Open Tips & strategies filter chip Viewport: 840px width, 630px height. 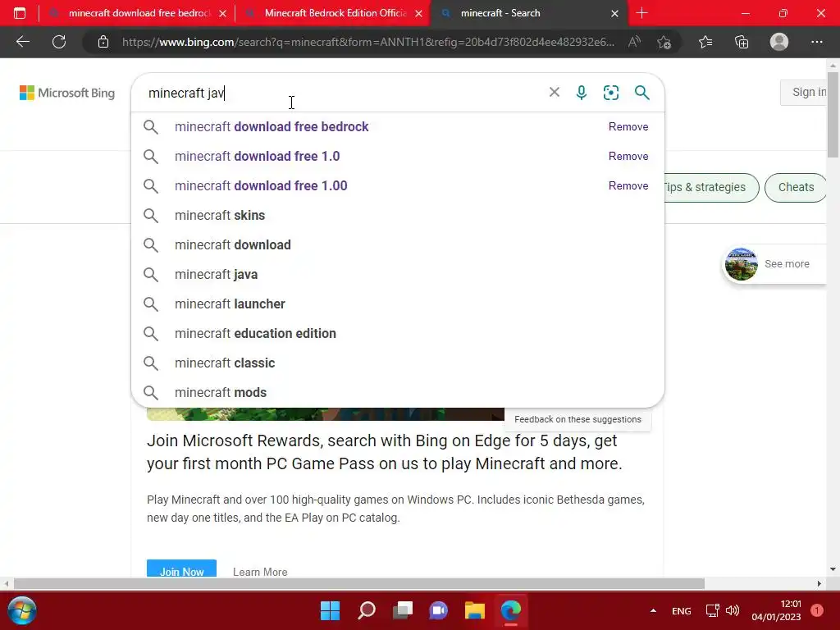[x=710, y=188]
